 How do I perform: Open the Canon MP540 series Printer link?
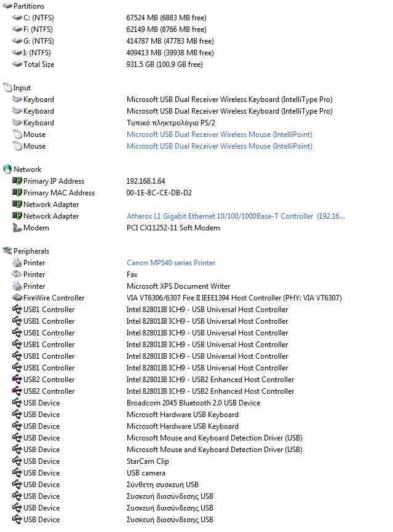[171, 262]
